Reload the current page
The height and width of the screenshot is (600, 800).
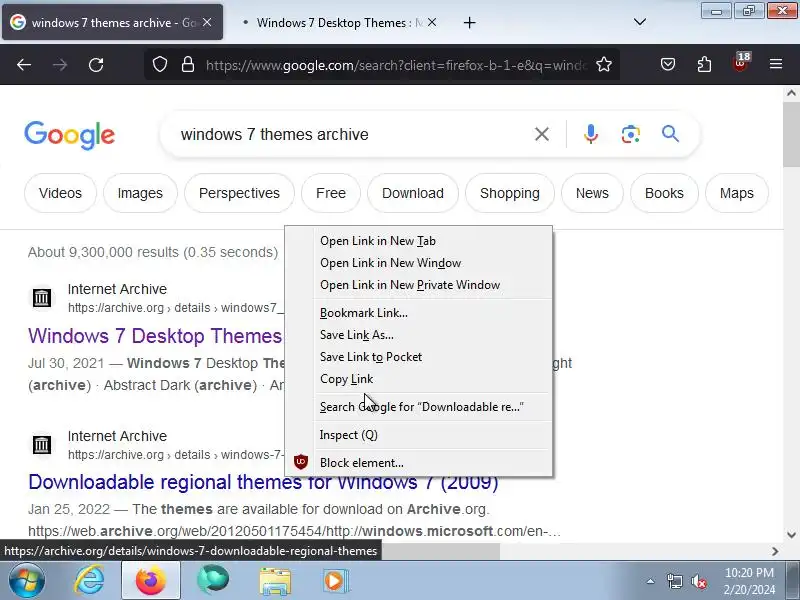pyautogui.click(x=96, y=65)
